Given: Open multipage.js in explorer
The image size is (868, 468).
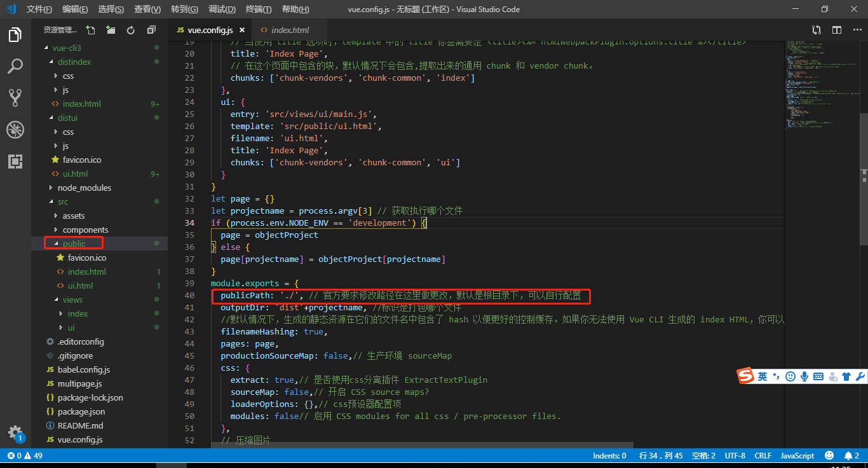Looking at the screenshot, I should pyautogui.click(x=79, y=383).
